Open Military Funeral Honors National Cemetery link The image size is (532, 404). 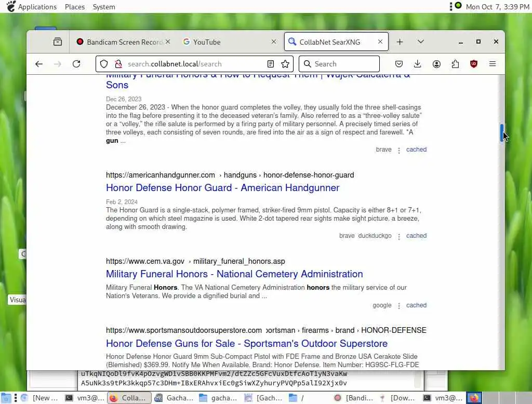234,274
